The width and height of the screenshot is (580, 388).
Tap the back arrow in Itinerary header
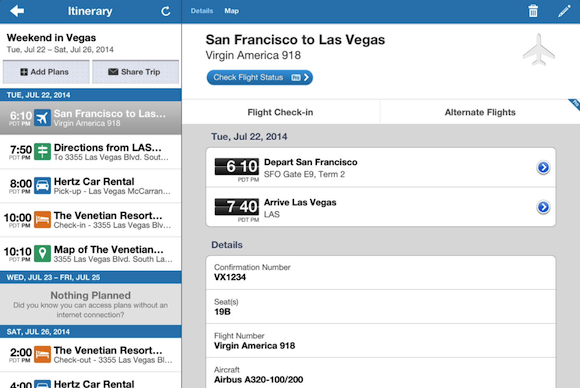click(17, 11)
